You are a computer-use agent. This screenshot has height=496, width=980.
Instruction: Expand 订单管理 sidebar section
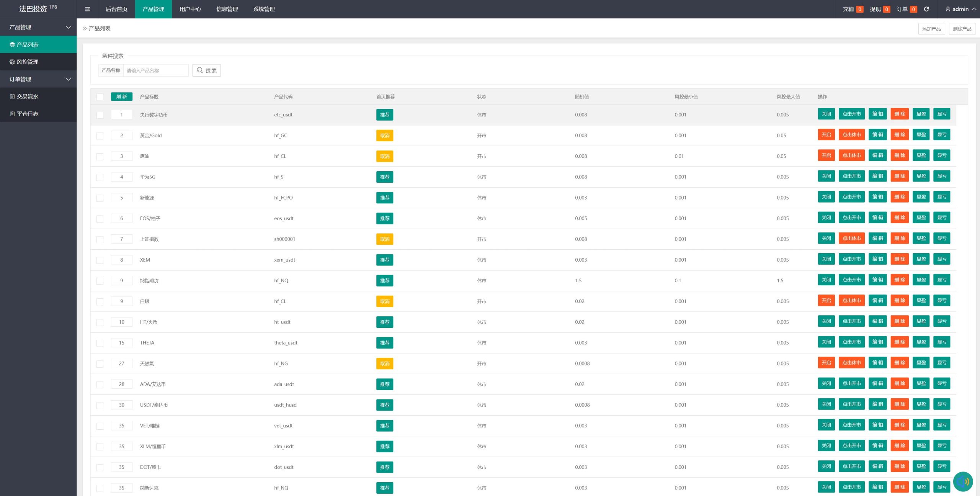38,79
